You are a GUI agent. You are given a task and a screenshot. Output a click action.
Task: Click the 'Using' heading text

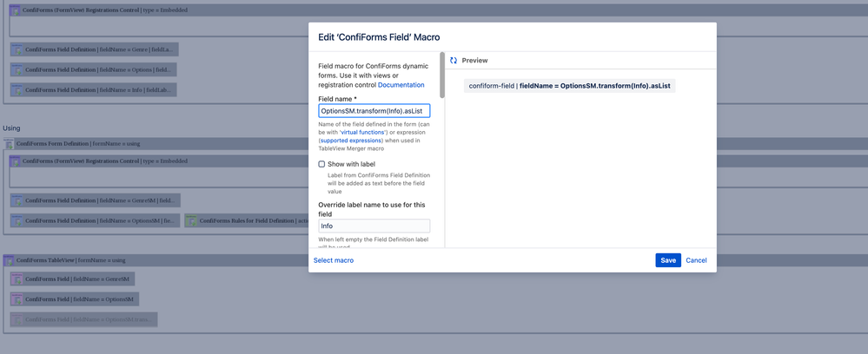[11, 128]
